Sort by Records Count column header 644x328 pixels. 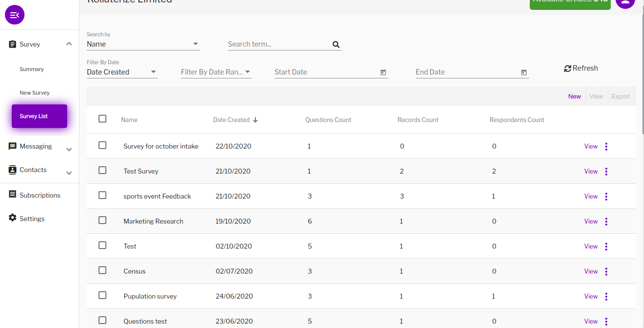pyautogui.click(x=418, y=120)
